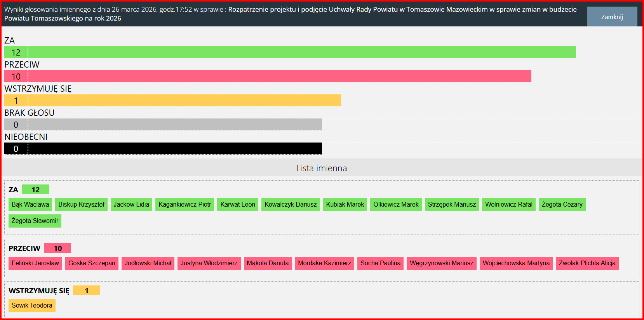644x320 pixels.
Task: Click Żegota Sławomir name tag
Action: click(35, 221)
